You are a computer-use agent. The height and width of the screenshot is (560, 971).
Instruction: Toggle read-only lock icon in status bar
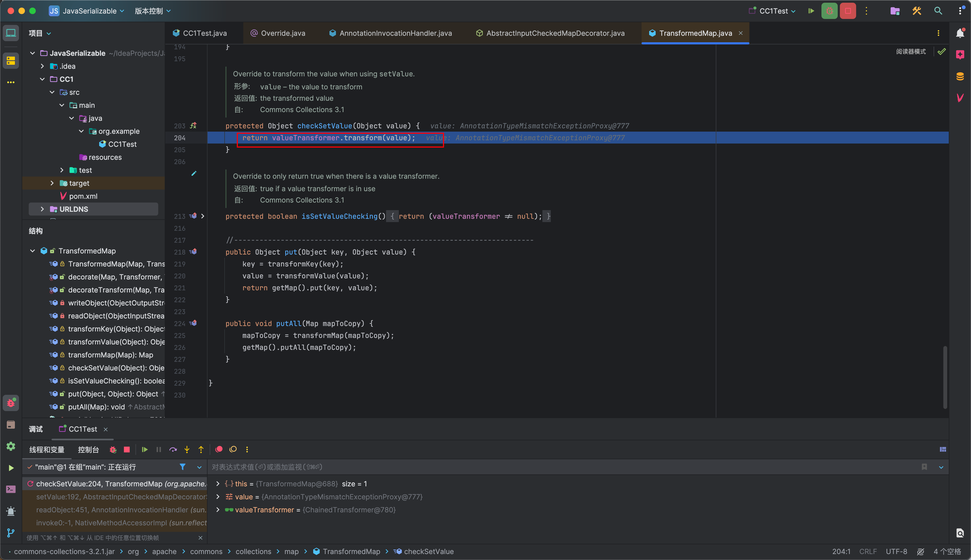(921, 552)
